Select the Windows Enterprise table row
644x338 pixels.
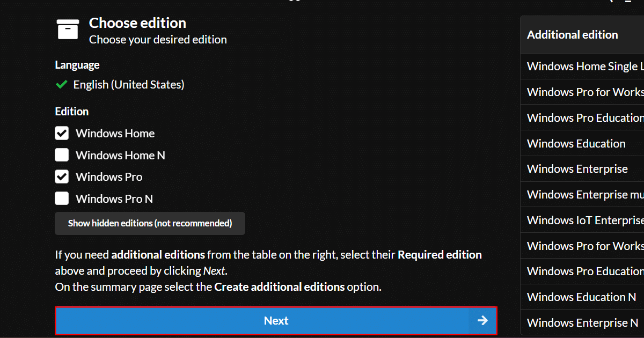click(x=577, y=169)
